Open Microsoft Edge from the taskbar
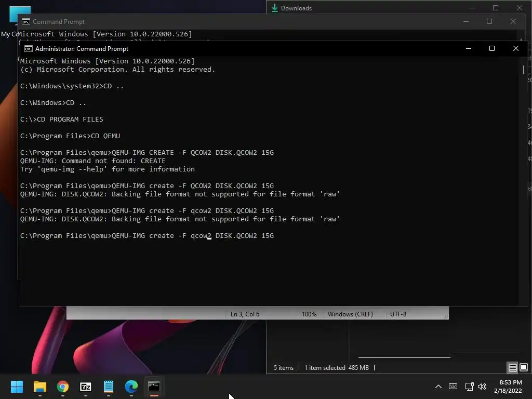Image resolution: width=532 pixels, height=399 pixels. tap(131, 387)
